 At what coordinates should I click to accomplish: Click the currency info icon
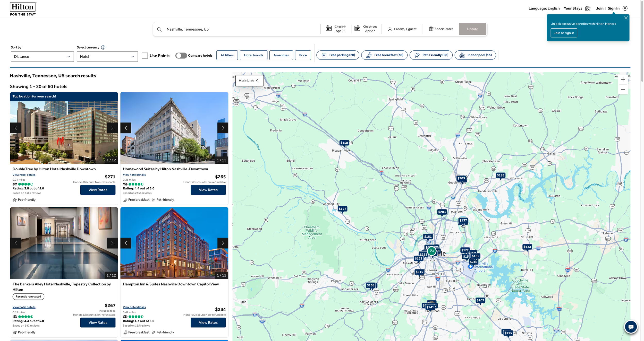pos(103,47)
